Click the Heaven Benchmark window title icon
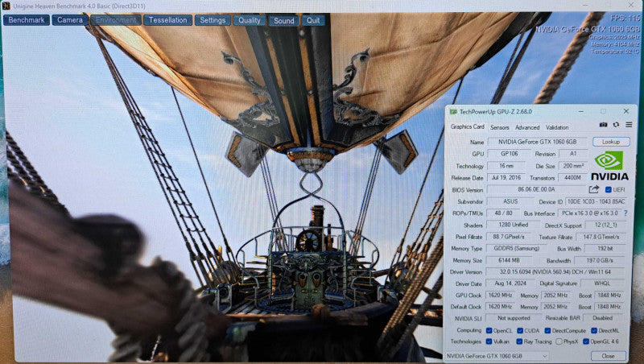The width and height of the screenshot is (644, 364). pos(6,6)
